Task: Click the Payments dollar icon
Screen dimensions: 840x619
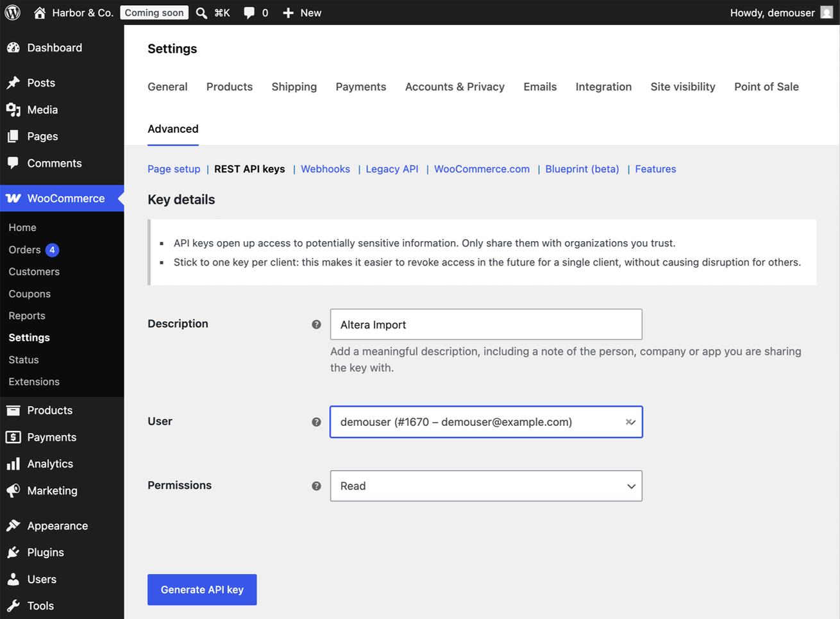Action: [x=13, y=437]
